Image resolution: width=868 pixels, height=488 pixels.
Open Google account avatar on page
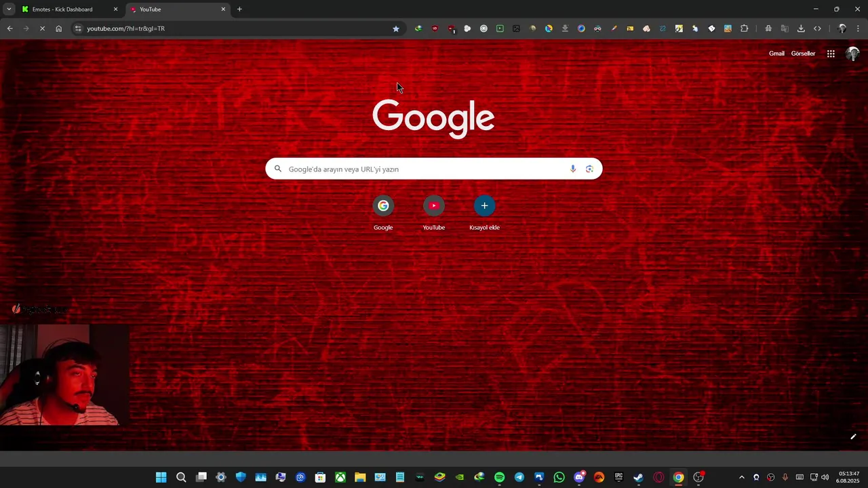click(852, 54)
